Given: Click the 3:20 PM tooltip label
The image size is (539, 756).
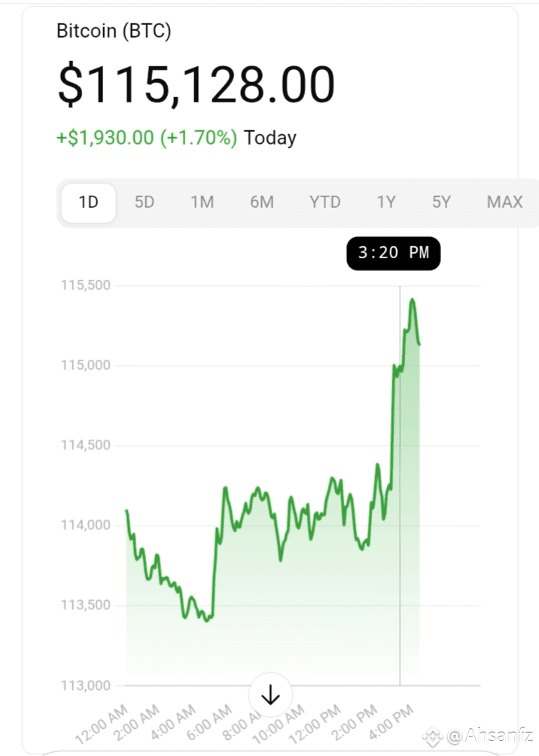Looking at the screenshot, I should (x=394, y=253).
